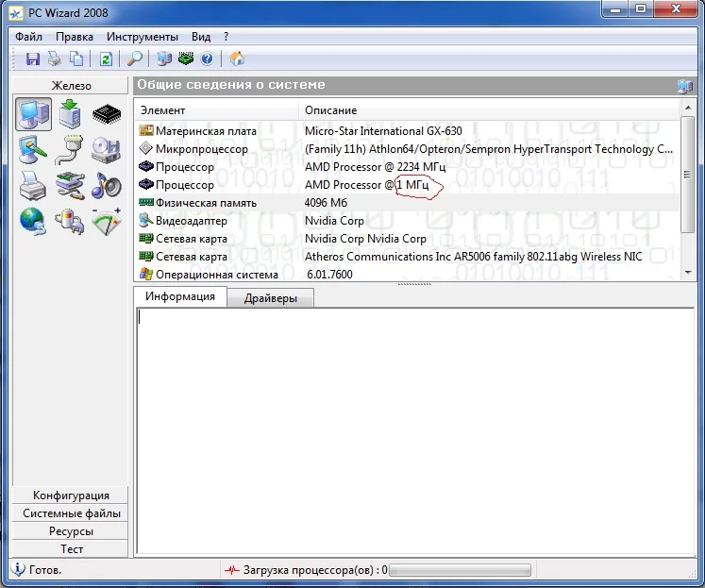Select the Микропроцессор row
This screenshot has height=588, width=705.
click(407, 149)
